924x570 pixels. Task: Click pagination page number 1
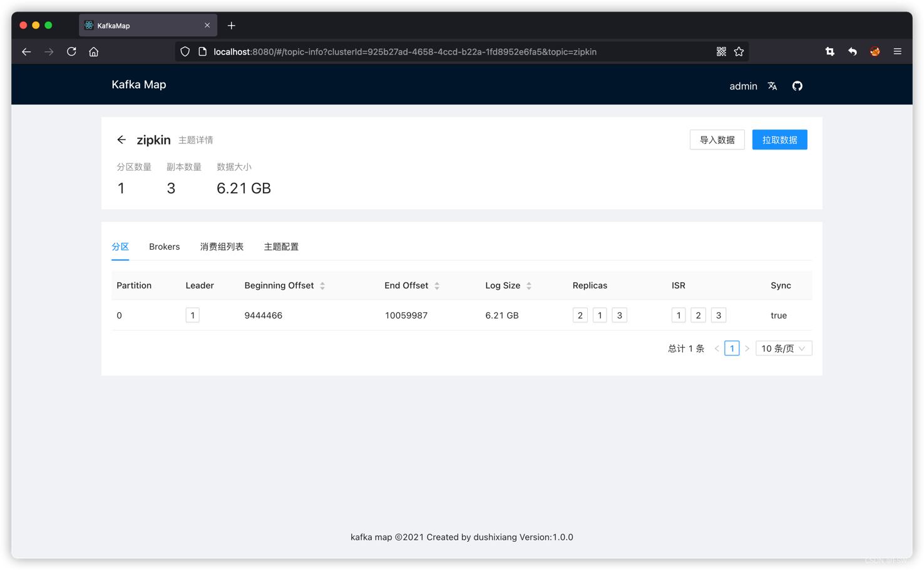[x=732, y=349]
